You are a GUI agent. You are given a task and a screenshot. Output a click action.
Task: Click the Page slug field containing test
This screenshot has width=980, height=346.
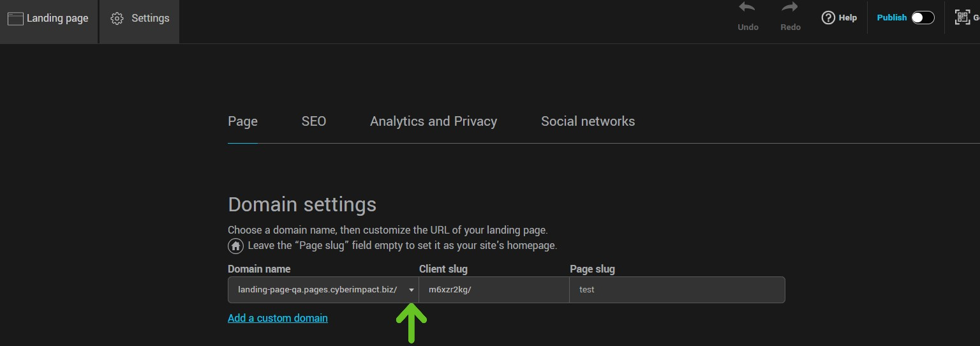click(676, 290)
